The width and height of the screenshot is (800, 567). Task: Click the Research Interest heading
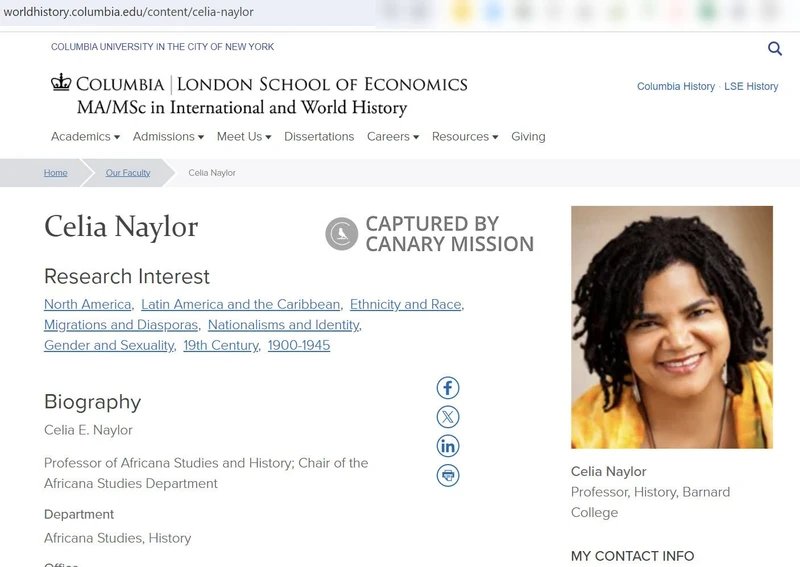(x=127, y=277)
